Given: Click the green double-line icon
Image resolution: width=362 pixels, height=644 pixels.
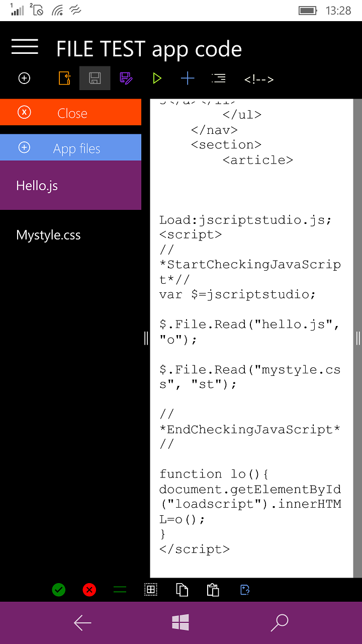Looking at the screenshot, I should 120,590.
